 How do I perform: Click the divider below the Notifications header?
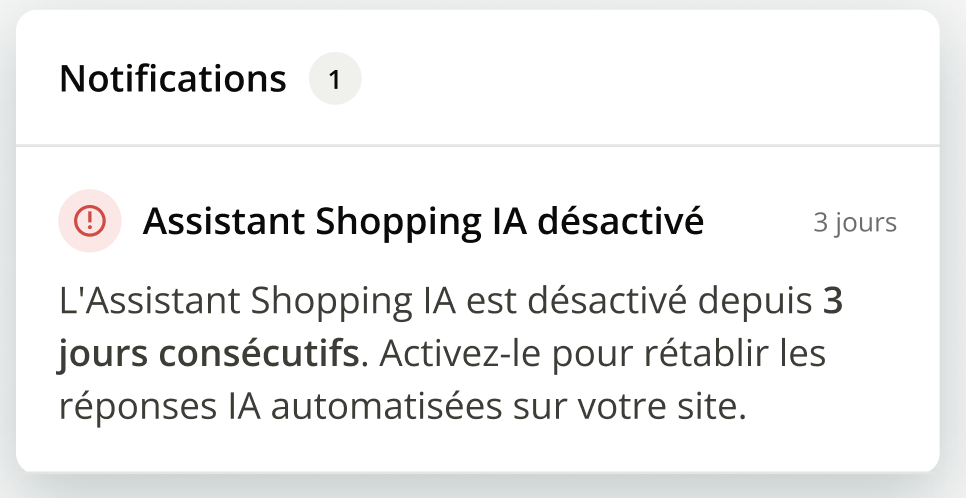478,146
